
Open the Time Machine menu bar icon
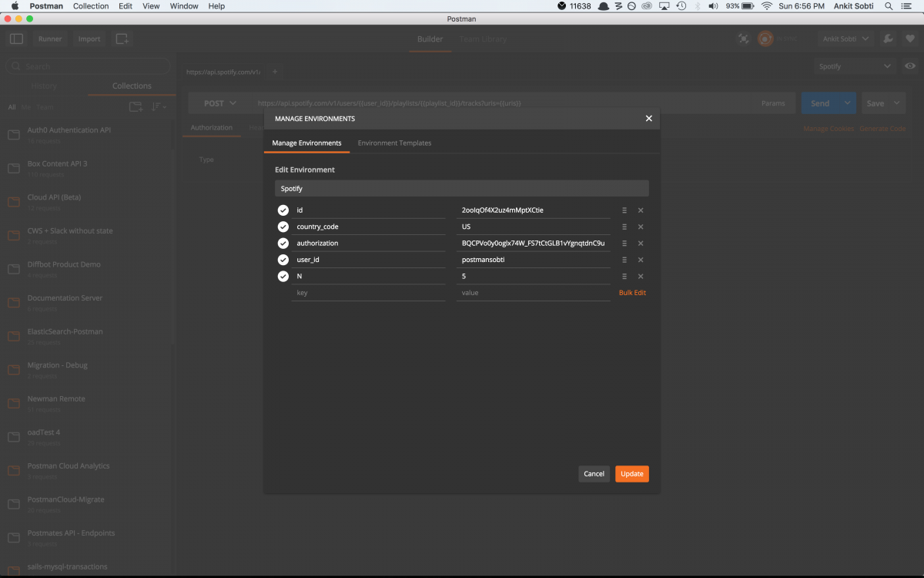pos(681,6)
